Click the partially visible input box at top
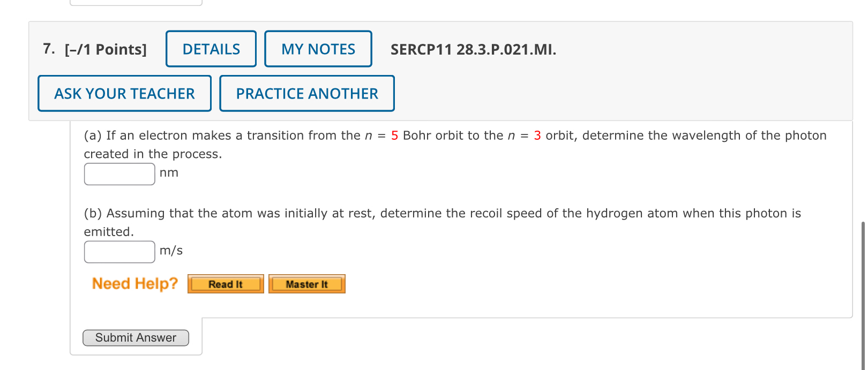The width and height of the screenshot is (868, 370). click(x=136, y=3)
